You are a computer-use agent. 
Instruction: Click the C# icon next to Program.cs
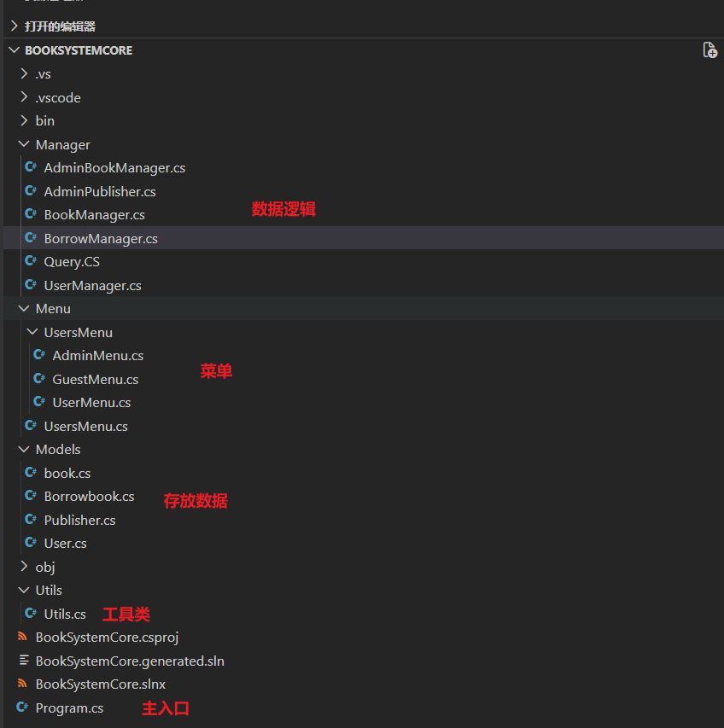coord(22,708)
